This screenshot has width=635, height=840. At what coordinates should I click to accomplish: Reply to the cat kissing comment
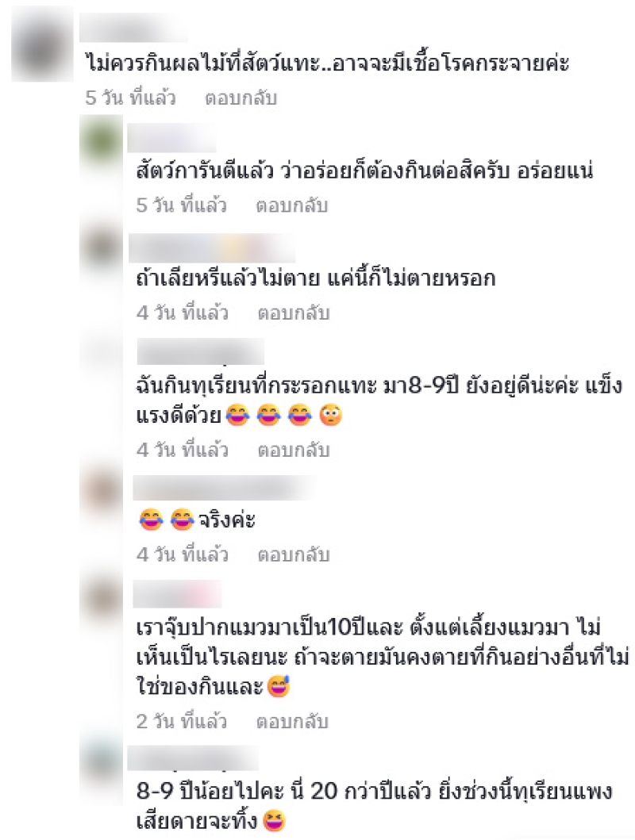(292, 722)
